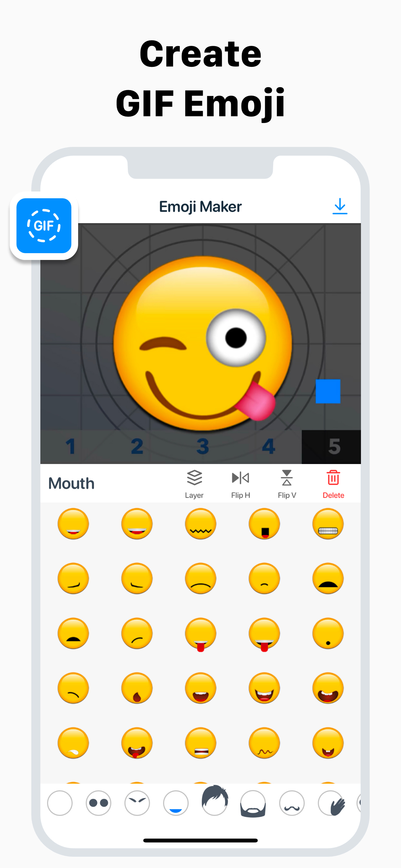Choose the short flat smirk mouth
401x868 pixels.
click(x=137, y=579)
